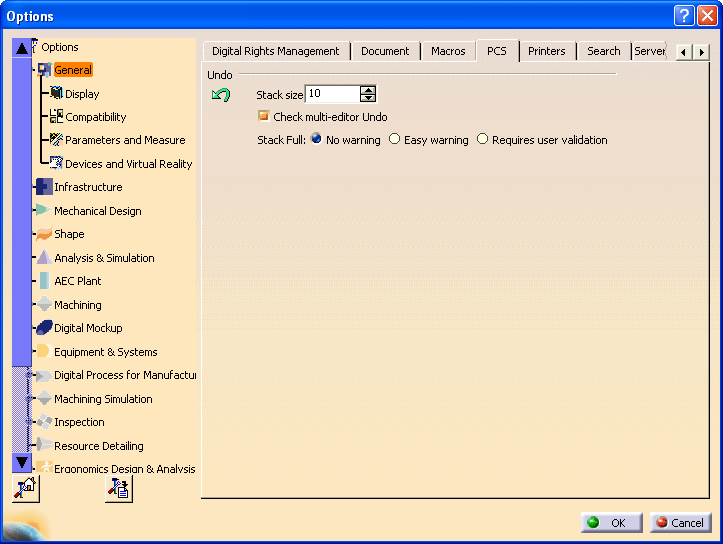The image size is (723, 544).
Task: Click the Display settings icon in tree
Action: pos(56,93)
